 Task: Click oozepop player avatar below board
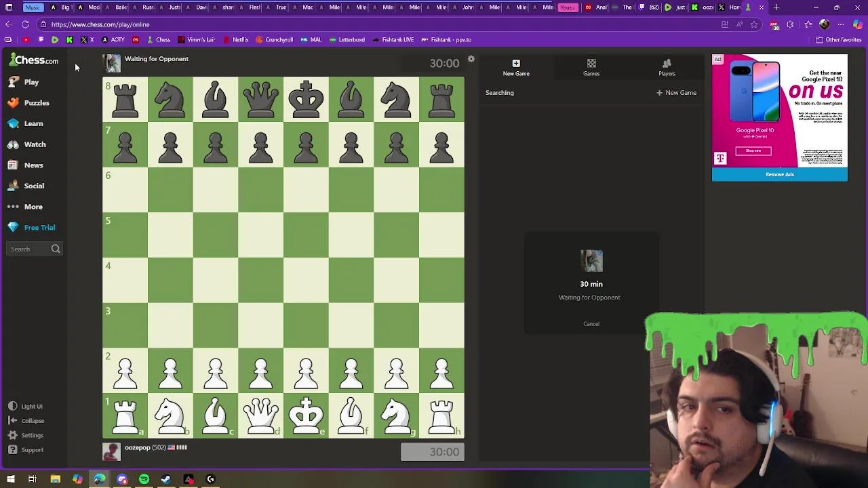pos(111,451)
